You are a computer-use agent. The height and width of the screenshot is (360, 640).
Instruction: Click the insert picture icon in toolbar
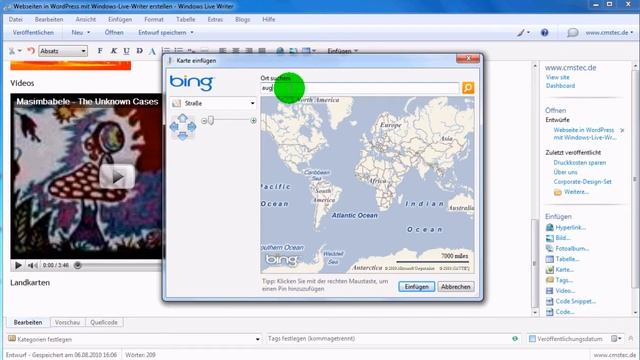pos(293,51)
